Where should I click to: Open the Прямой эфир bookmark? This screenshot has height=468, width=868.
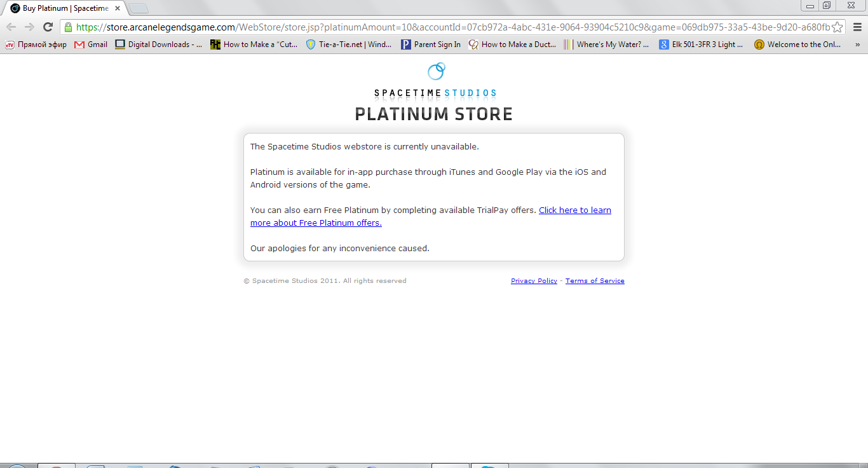click(36, 45)
